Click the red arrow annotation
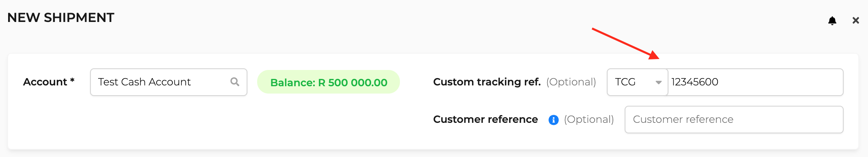The image size is (868, 157). click(626, 44)
